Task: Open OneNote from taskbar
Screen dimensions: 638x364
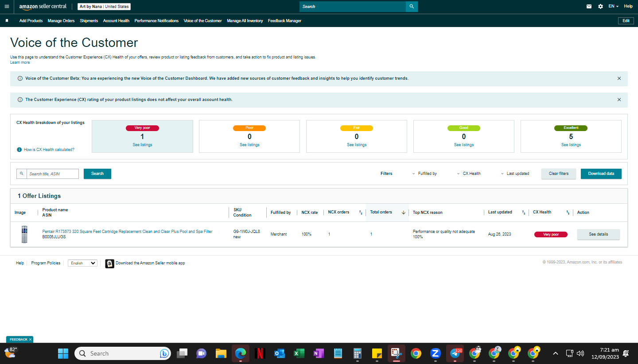Action: coord(319,353)
